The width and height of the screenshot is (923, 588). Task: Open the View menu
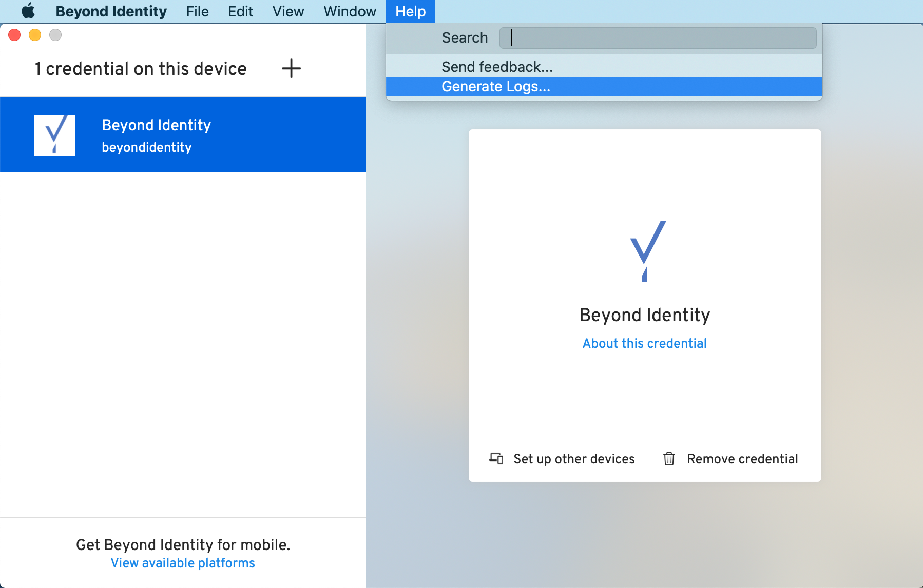click(288, 11)
